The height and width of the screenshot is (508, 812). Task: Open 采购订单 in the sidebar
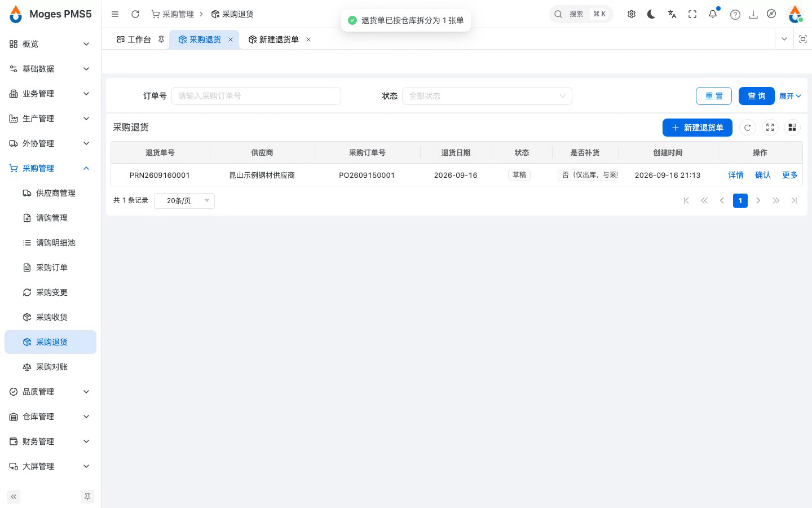[50, 268]
